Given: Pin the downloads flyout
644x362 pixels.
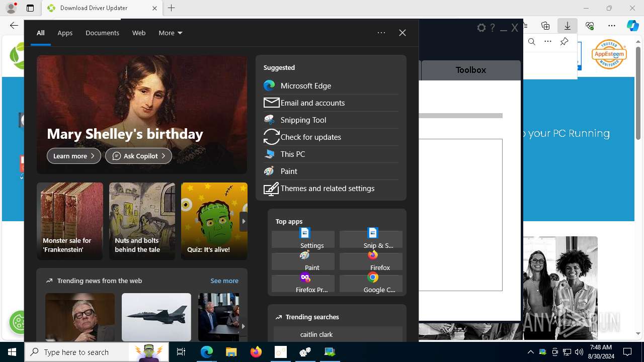Looking at the screenshot, I should click(565, 42).
